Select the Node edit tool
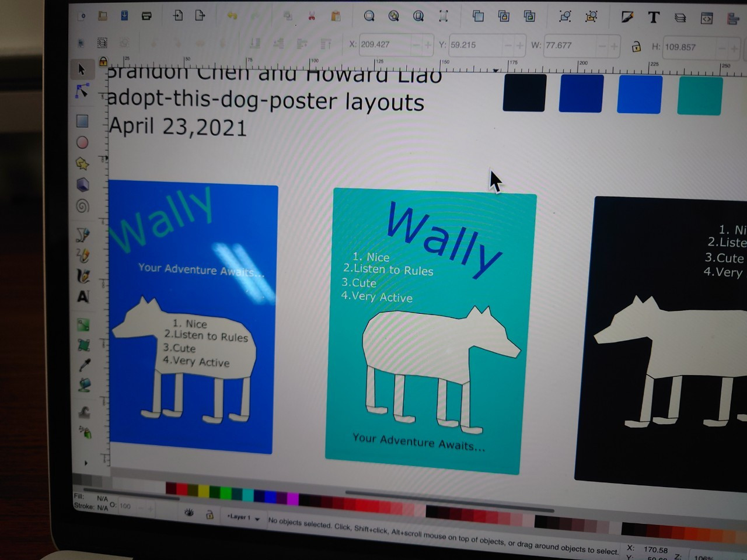 (82, 92)
